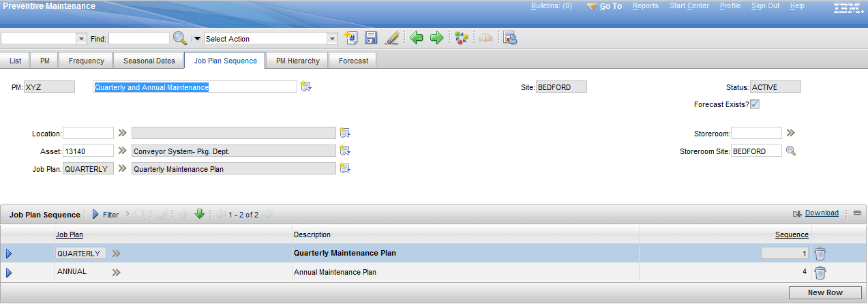Click the New PM toolbar icon
The width and height of the screenshot is (868, 304).
[350, 38]
